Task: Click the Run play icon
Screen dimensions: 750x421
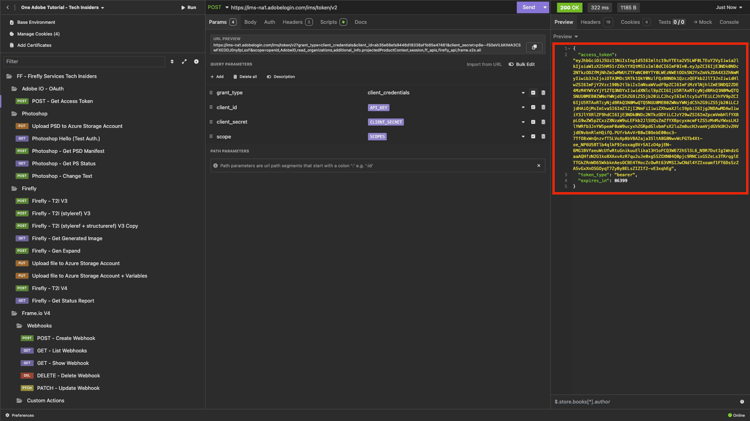Action: 183,8
